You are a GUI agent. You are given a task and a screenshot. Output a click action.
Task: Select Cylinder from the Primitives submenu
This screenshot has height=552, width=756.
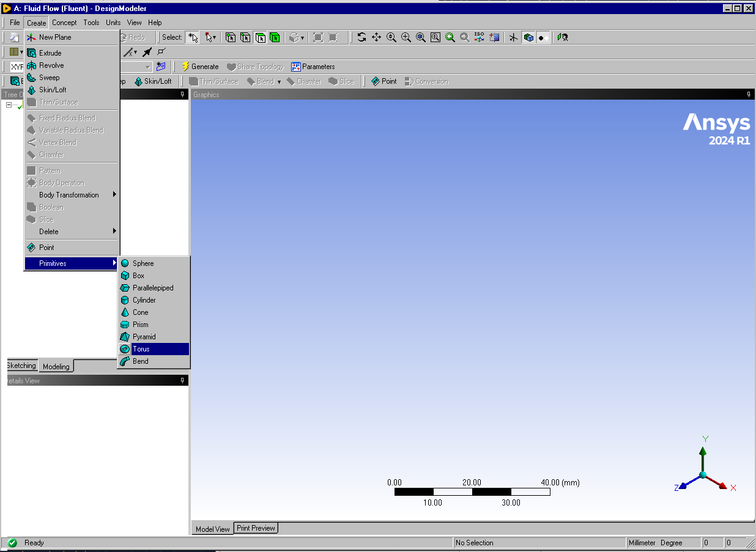(144, 300)
